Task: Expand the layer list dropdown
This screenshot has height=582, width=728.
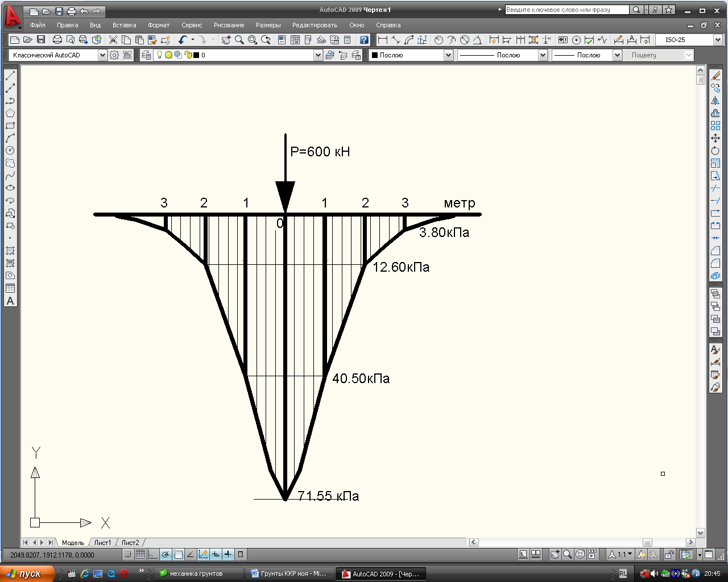Action: [x=318, y=55]
